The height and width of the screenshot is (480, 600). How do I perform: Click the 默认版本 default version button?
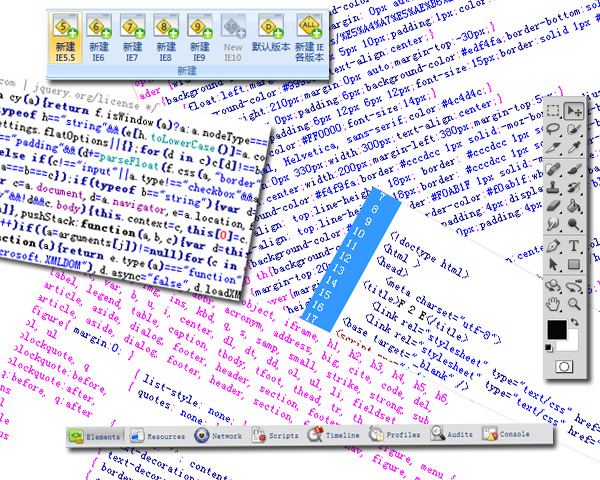pyautogui.click(x=271, y=34)
